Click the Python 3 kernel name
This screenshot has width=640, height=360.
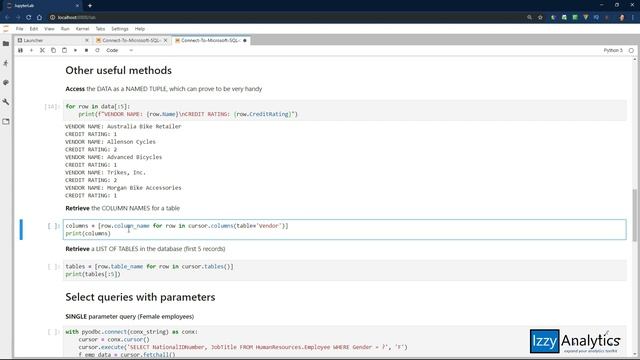point(613,50)
